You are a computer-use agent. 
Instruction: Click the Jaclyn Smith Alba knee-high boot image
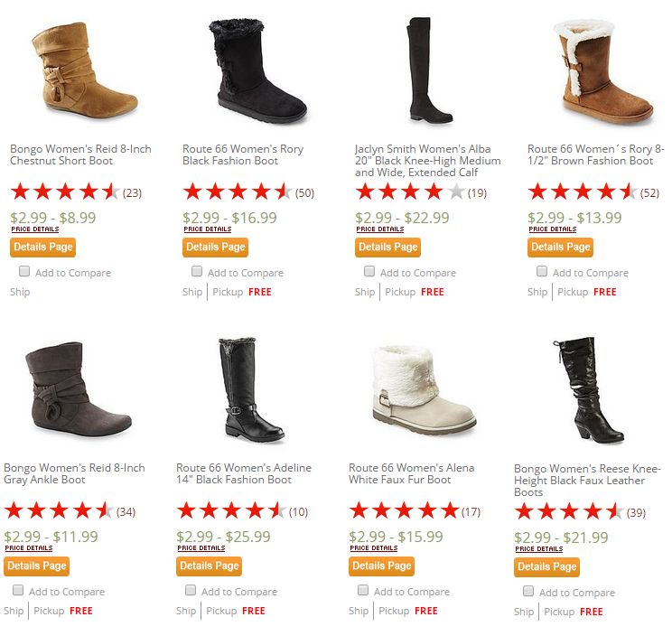tap(429, 70)
